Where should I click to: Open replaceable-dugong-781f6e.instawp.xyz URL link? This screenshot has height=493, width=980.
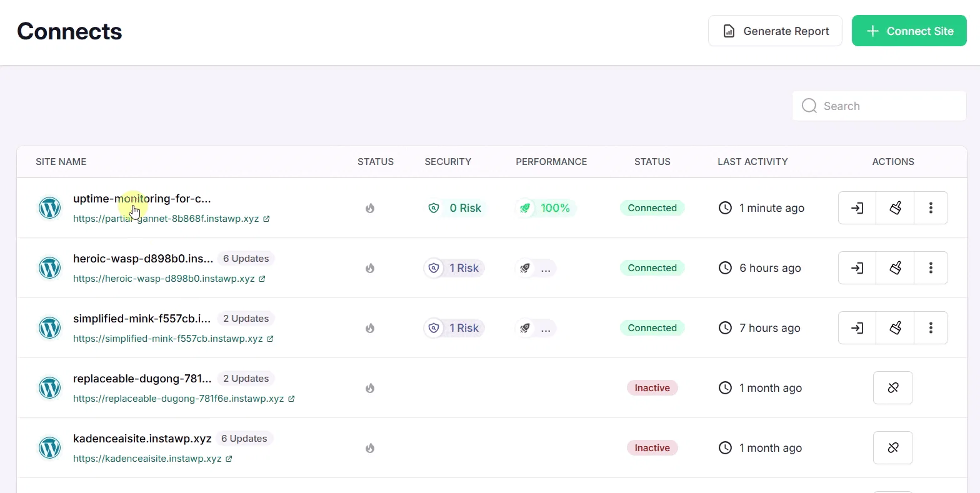click(184, 399)
